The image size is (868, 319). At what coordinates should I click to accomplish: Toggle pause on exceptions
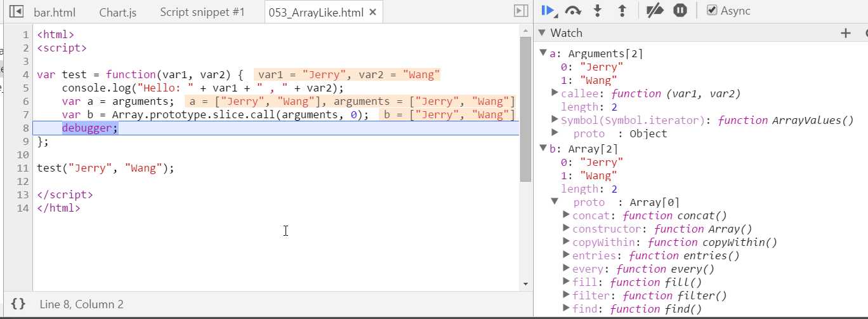[x=680, y=11]
